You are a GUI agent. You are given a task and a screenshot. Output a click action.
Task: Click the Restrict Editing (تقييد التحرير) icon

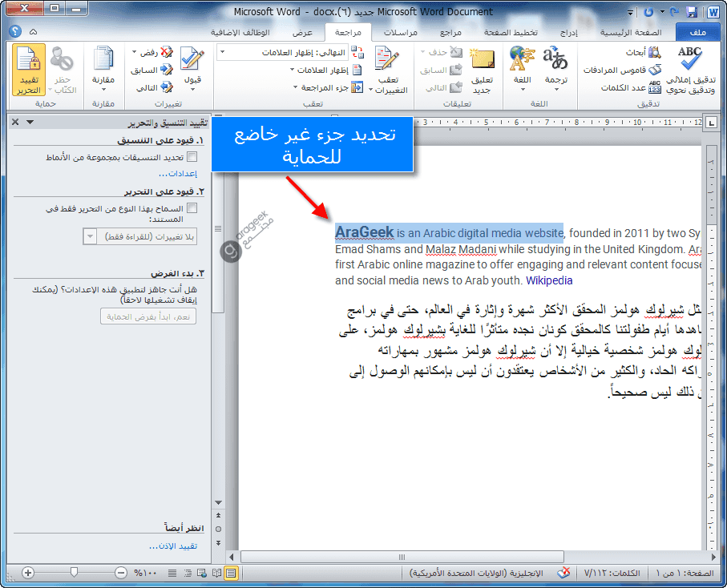(x=29, y=70)
